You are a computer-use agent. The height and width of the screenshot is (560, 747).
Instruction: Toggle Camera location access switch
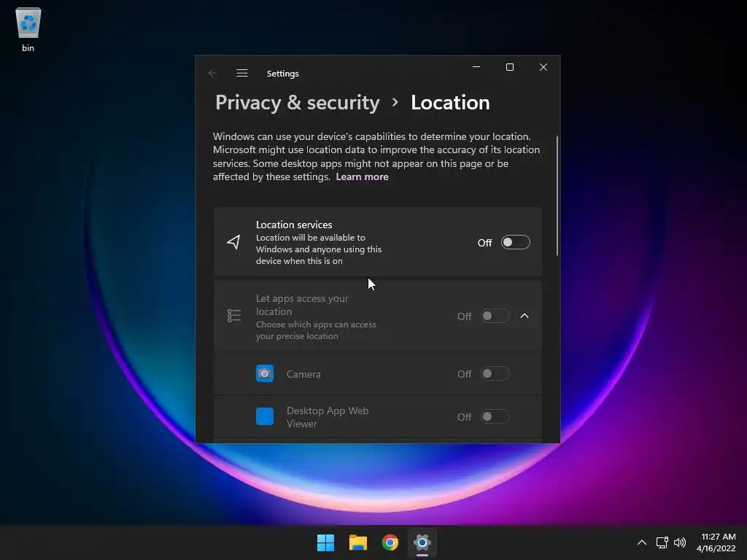click(495, 374)
